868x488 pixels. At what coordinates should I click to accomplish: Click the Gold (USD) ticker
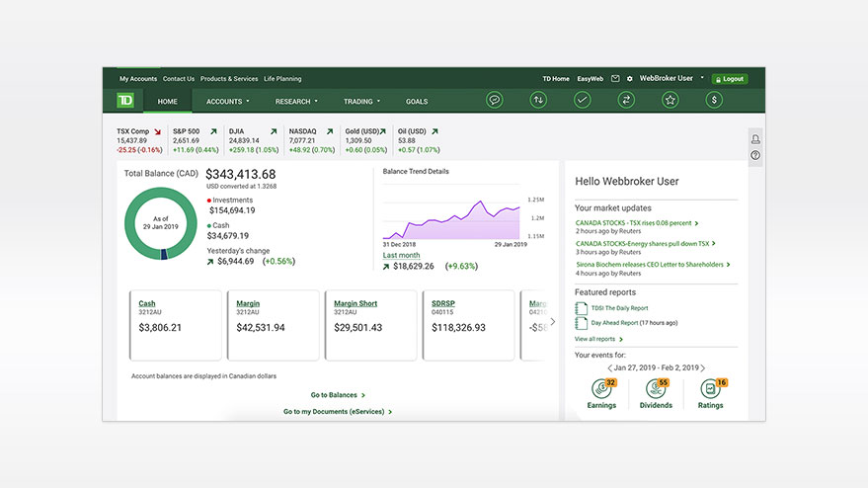[x=366, y=140]
